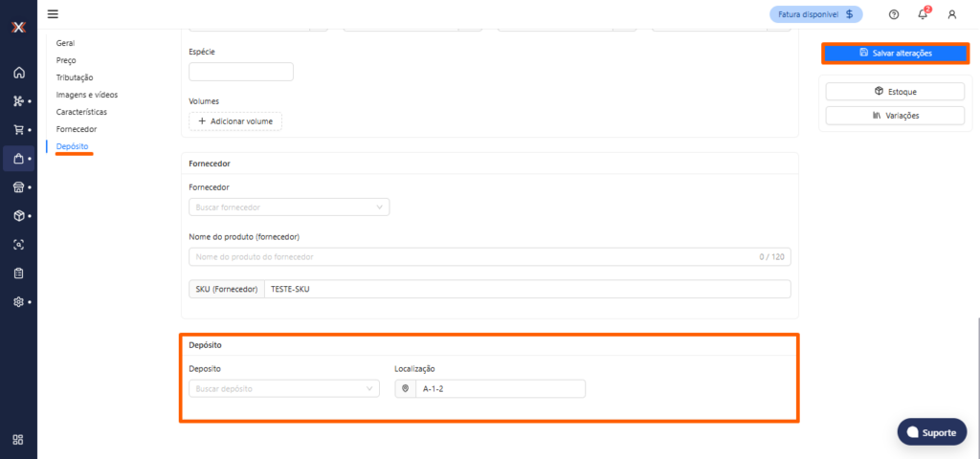980x459 pixels.
Task: Click the Localização input field
Action: point(500,389)
